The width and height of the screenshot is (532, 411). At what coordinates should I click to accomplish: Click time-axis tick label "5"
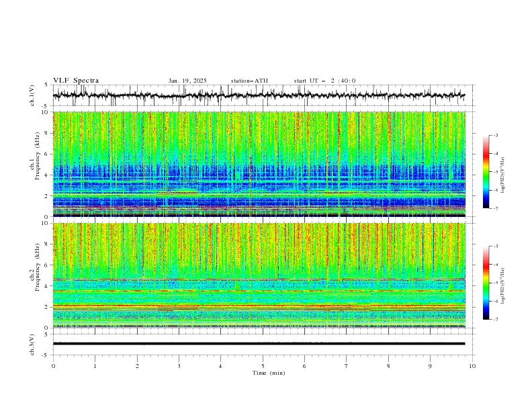[263, 366]
